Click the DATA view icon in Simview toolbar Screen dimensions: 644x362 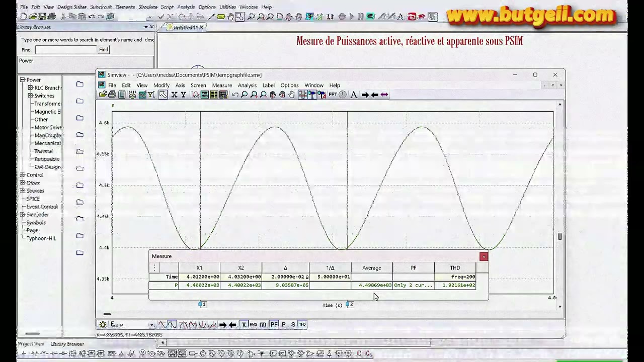132,95
